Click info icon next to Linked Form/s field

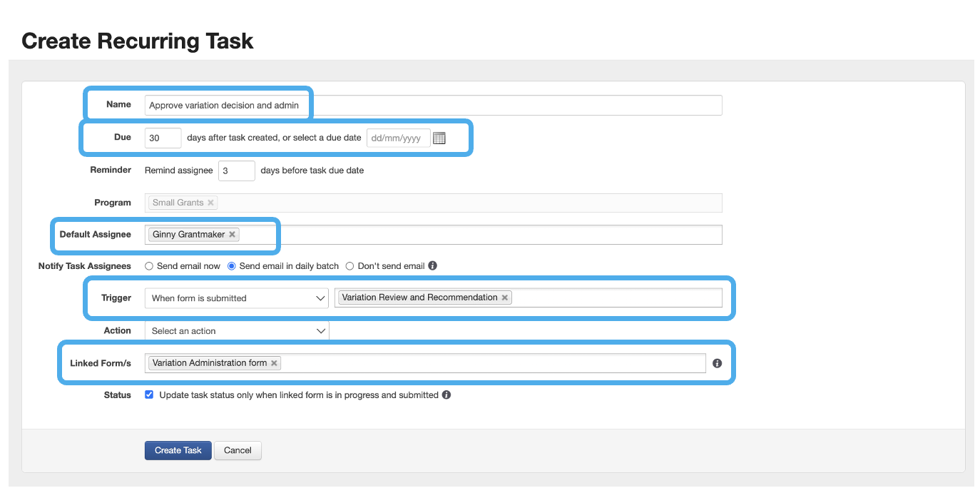click(x=717, y=363)
